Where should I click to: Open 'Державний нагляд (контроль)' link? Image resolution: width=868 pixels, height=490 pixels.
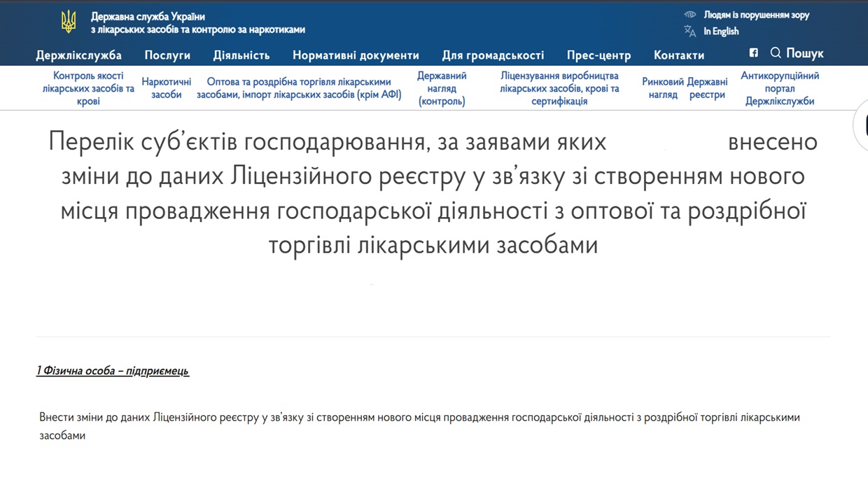tap(442, 88)
